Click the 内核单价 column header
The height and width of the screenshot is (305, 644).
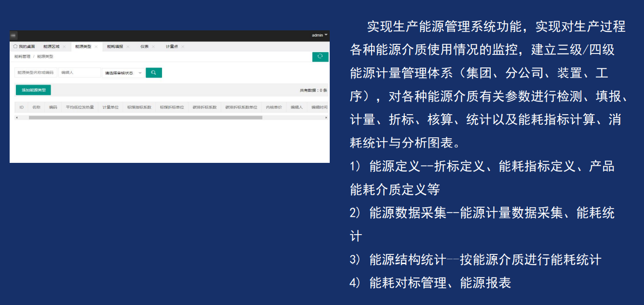pos(274,107)
